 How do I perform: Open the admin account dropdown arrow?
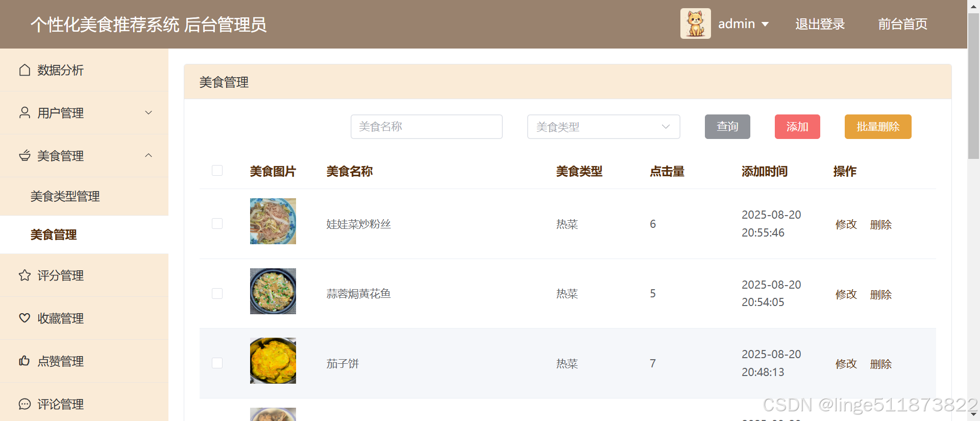pyautogui.click(x=765, y=24)
